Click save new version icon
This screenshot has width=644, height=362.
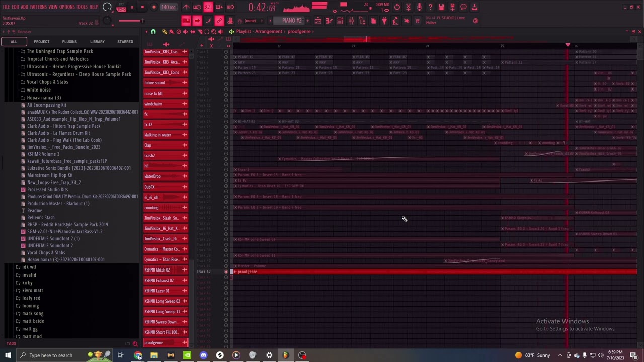pos(452,7)
